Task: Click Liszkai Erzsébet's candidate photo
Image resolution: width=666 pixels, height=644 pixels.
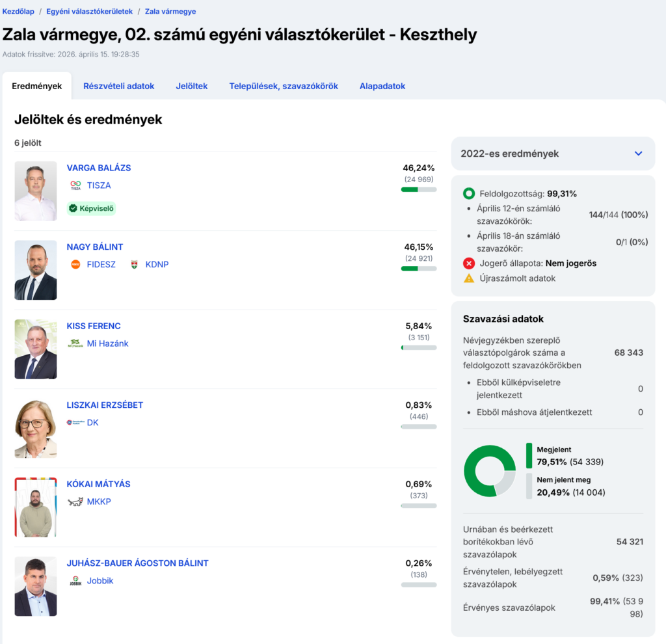Action: click(x=36, y=428)
